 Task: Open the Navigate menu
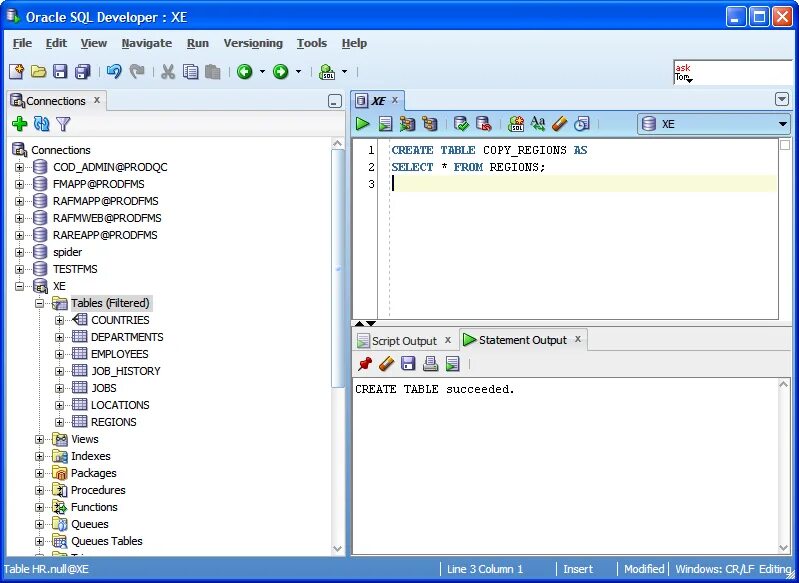[147, 43]
